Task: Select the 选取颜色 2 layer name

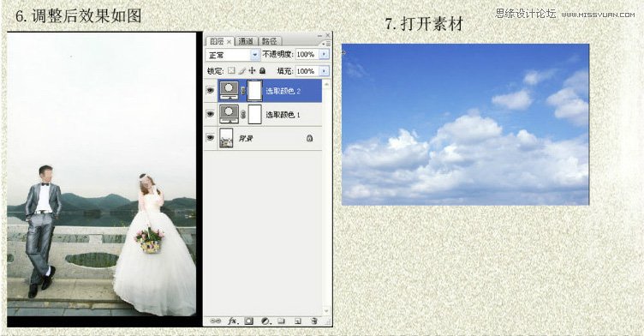Action: (x=283, y=91)
